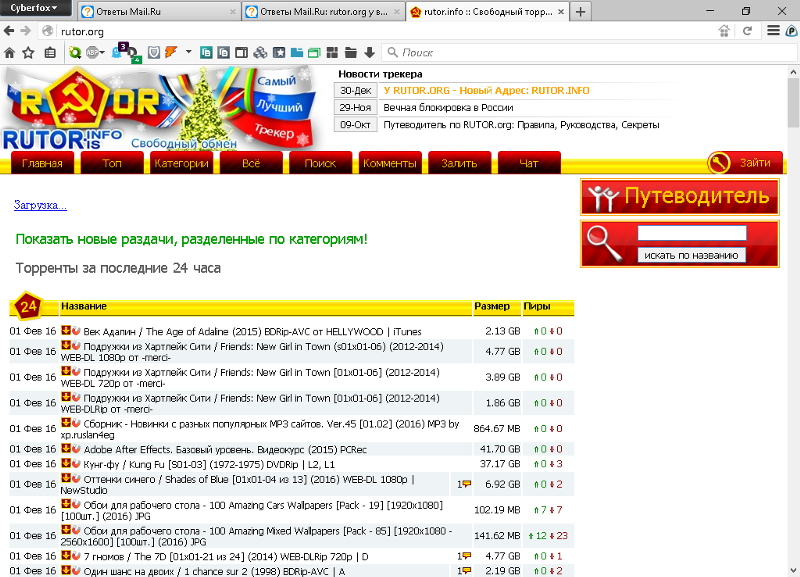Switch to the 'Ответы Mail.Ru: rutor.org' tab
Screen dimensions: 800x577
pos(323,11)
